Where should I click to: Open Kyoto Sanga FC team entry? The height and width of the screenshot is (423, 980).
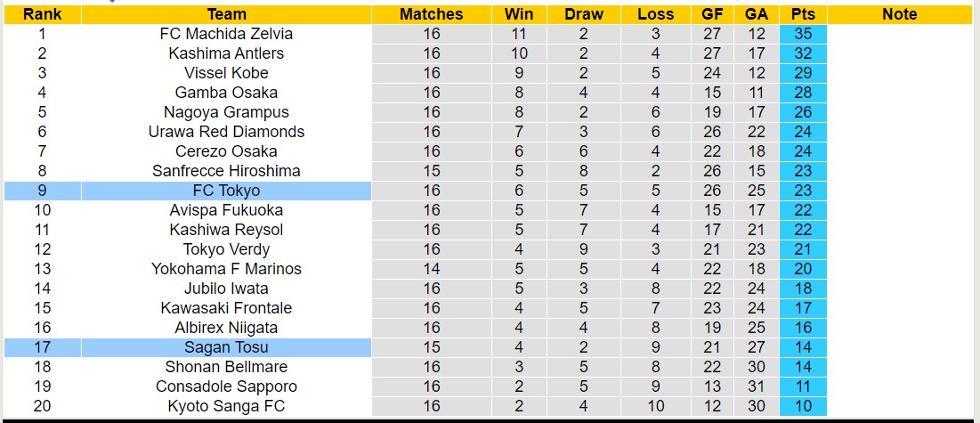click(226, 406)
